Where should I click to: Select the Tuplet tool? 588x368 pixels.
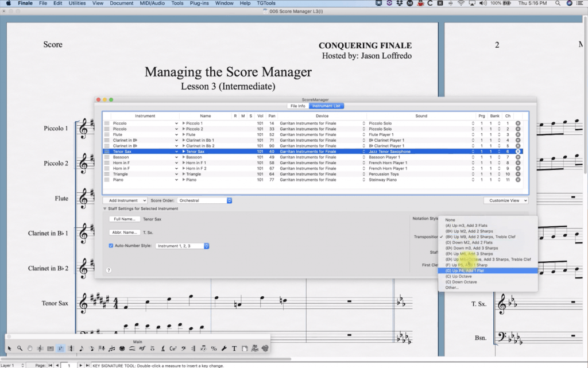point(112,348)
